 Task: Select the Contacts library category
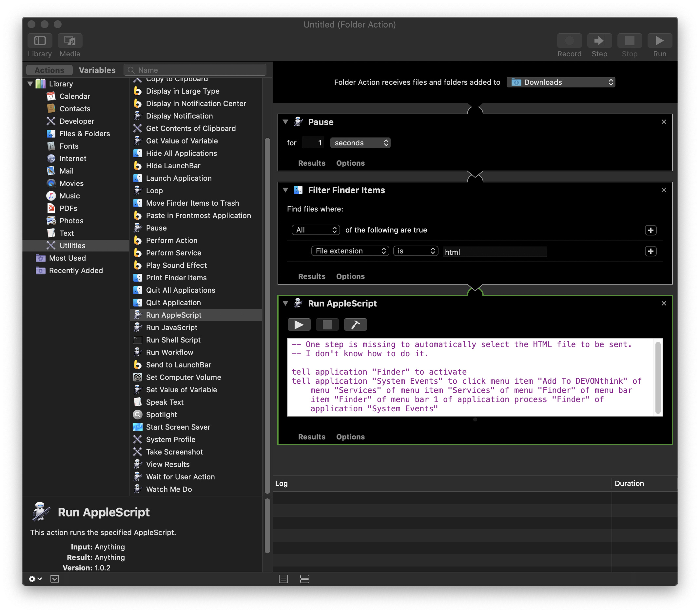coord(75,108)
